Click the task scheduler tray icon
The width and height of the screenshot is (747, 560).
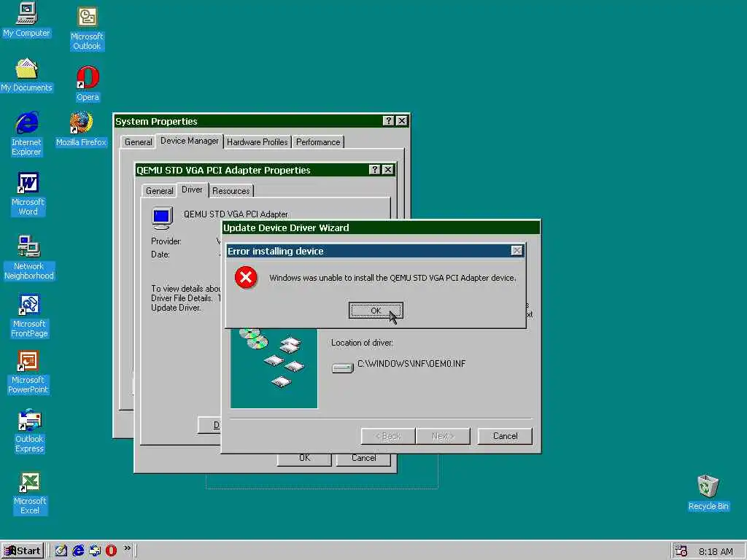(x=681, y=551)
